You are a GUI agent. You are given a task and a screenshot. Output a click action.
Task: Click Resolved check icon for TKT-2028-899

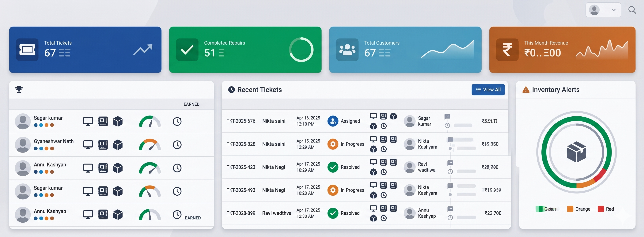(x=333, y=213)
